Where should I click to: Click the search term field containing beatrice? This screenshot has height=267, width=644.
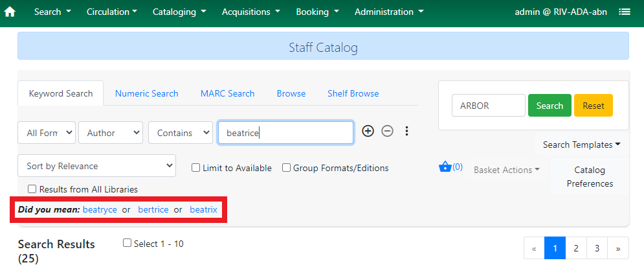tap(285, 132)
